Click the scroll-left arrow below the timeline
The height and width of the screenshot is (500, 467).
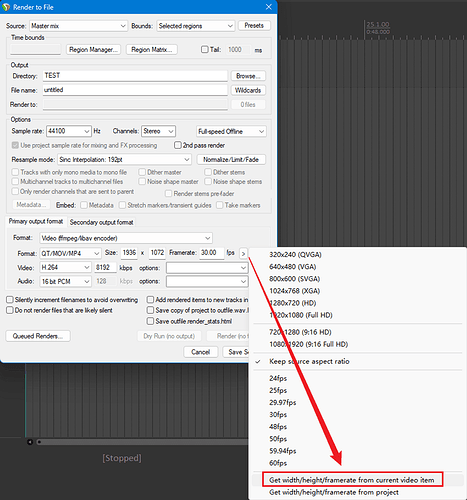[30, 442]
